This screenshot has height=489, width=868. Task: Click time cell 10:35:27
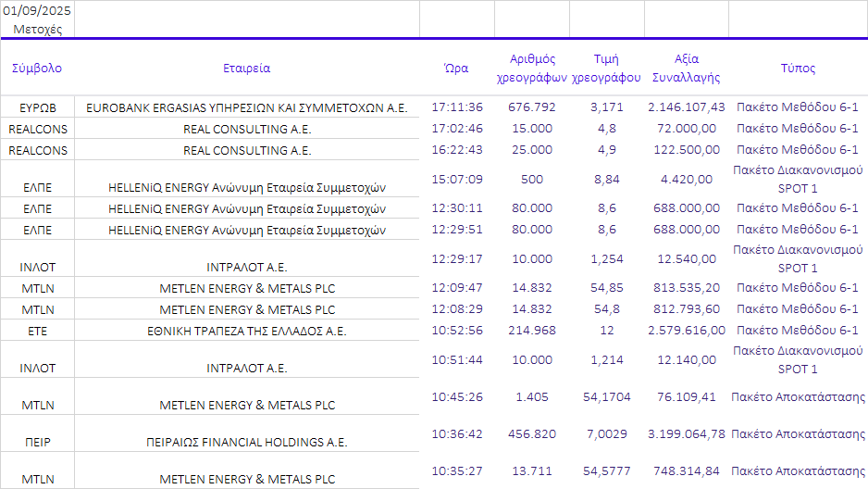click(457, 471)
